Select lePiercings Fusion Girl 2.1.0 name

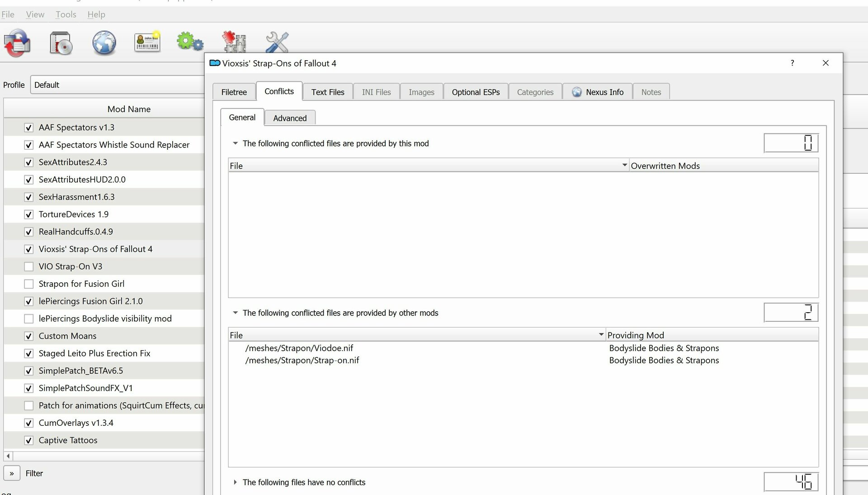tap(90, 301)
